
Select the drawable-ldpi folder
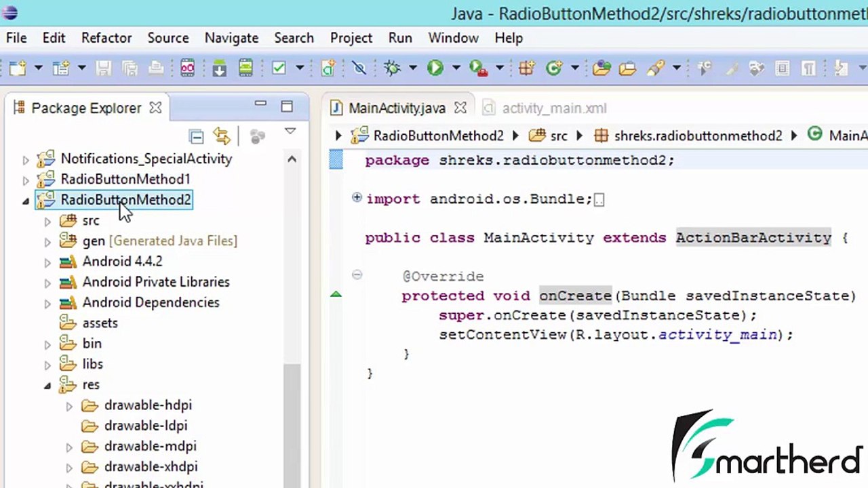coord(146,426)
